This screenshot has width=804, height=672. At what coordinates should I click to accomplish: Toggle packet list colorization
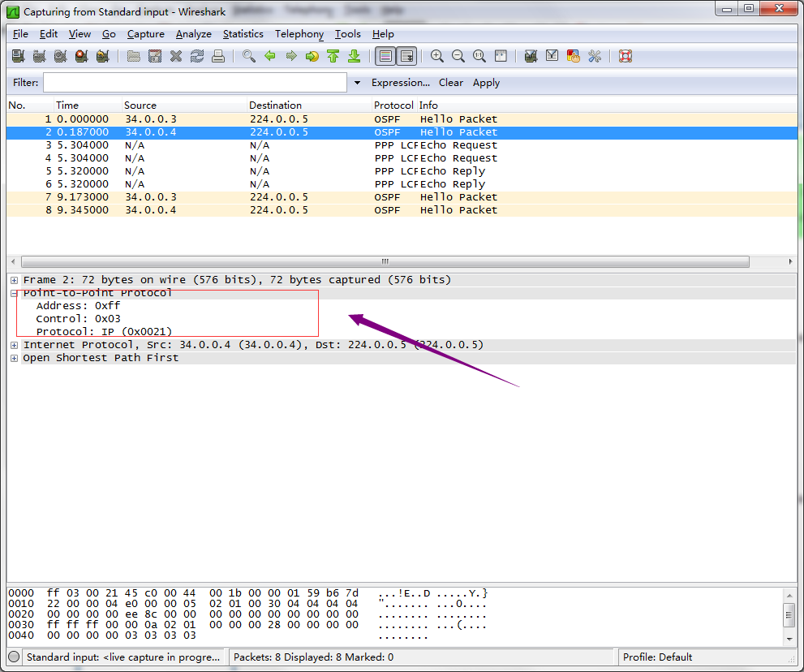(385, 56)
